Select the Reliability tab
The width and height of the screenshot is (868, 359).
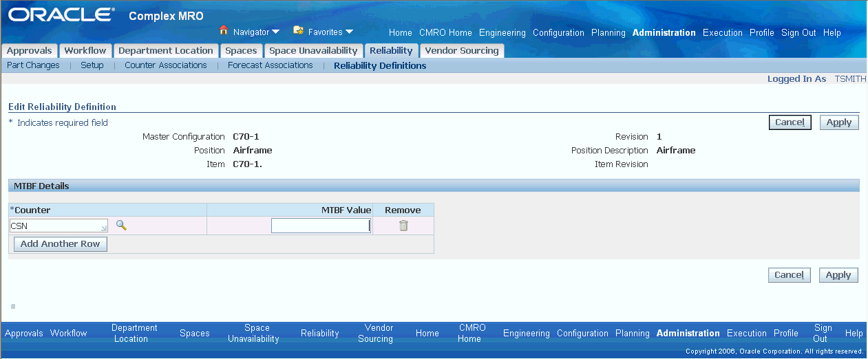coord(391,51)
